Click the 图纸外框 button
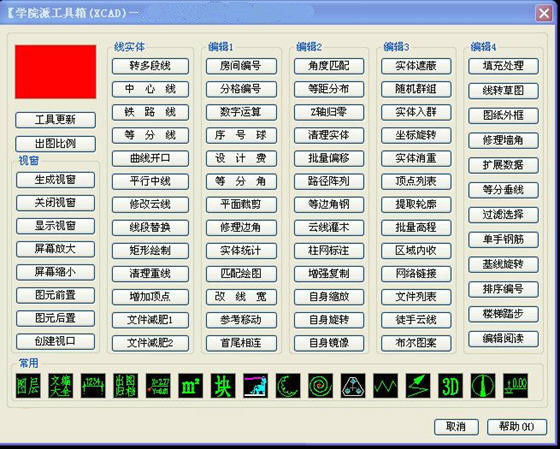Image resolution: width=560 pixels, height=449 pixels. point(503,116)
